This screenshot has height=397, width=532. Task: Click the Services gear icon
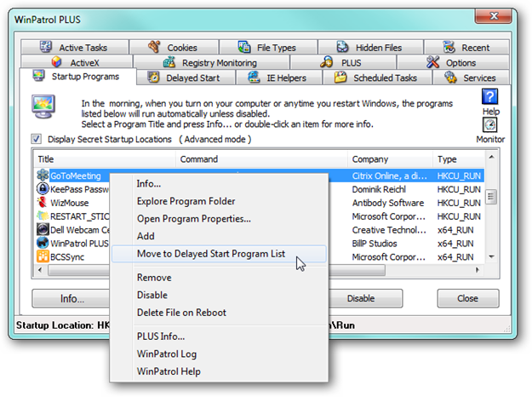pos(450,77)
